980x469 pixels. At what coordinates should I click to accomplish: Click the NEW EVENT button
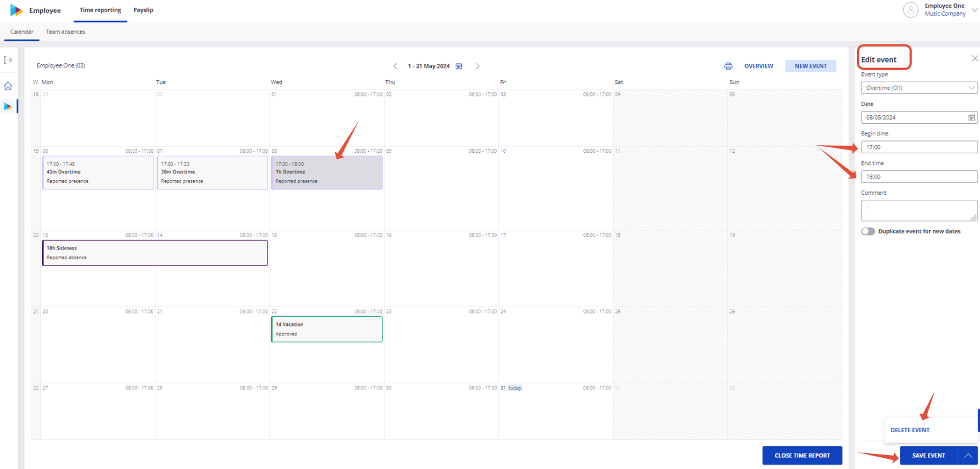point(811,66)
